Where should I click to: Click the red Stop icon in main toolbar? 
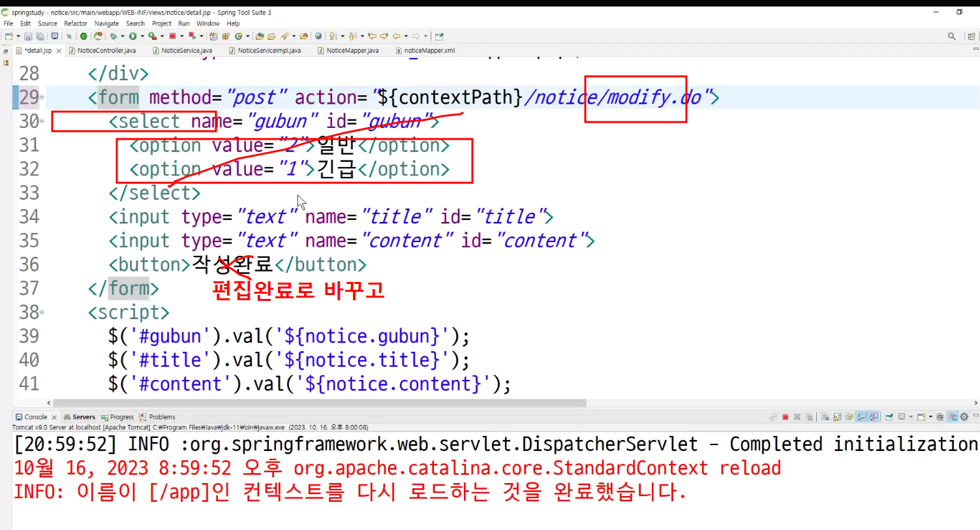click(x=173, y=36)
